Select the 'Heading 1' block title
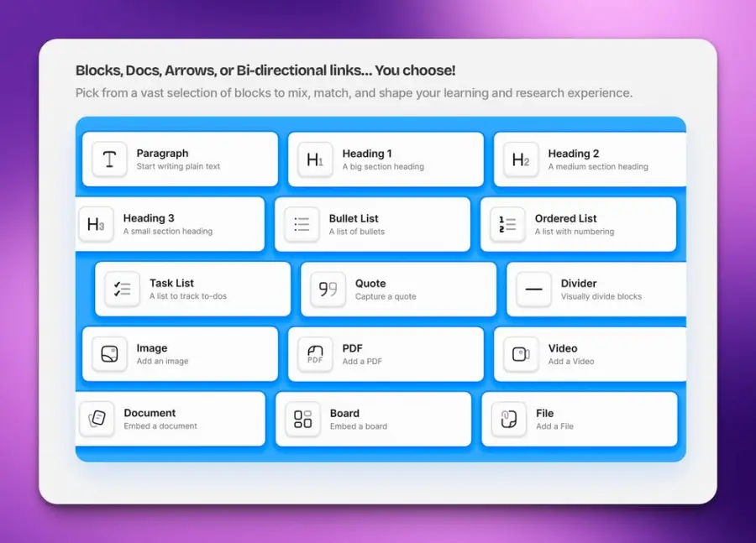The height and width of the screenshot is (543, 756). (x=367, y=154)
